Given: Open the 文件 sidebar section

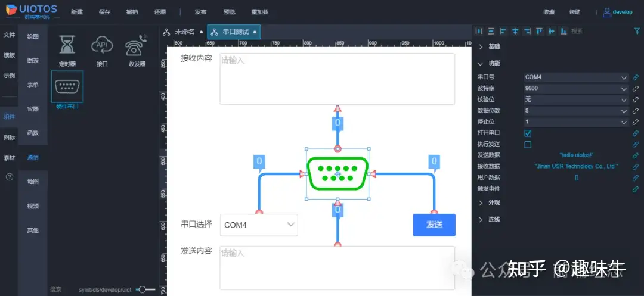Looking at the screenshot, I should pos(9,35).
